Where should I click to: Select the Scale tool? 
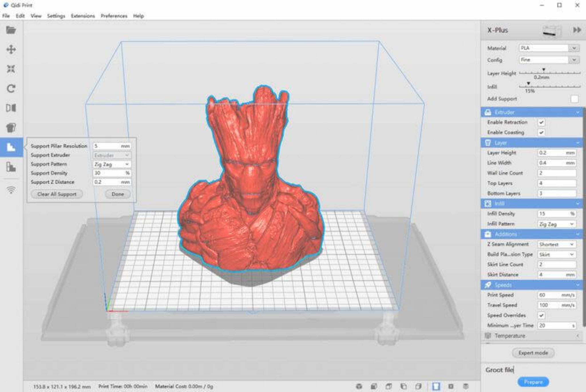coord(11,69)
